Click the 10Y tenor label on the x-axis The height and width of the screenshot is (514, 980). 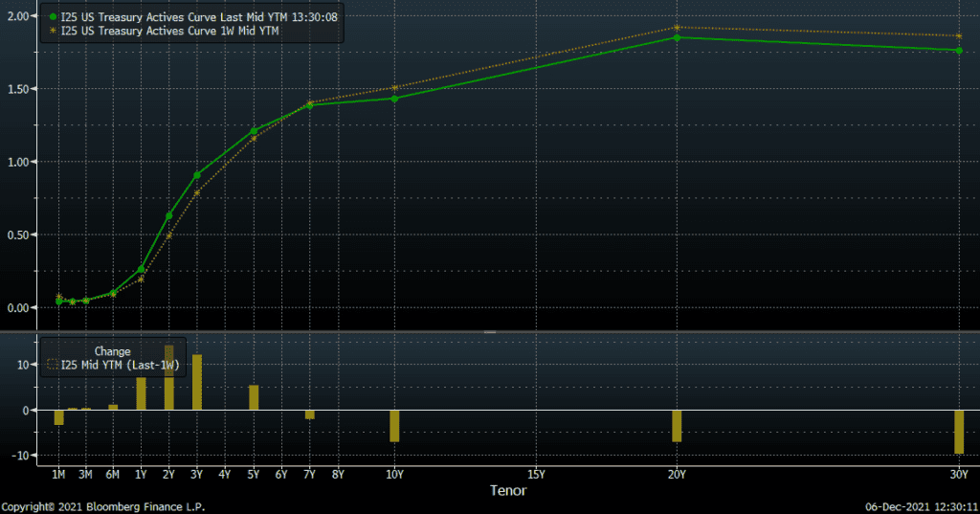tap(394, 475)
